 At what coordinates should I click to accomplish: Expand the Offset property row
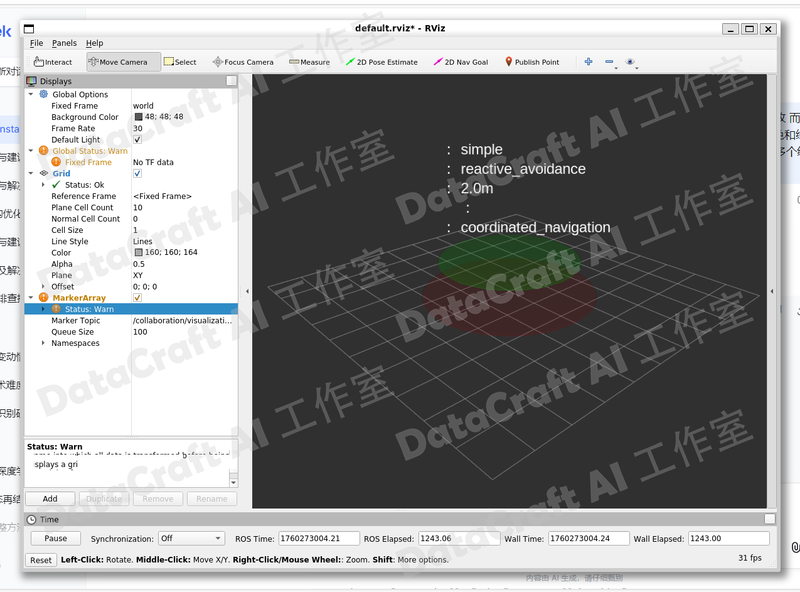[43, 287]
